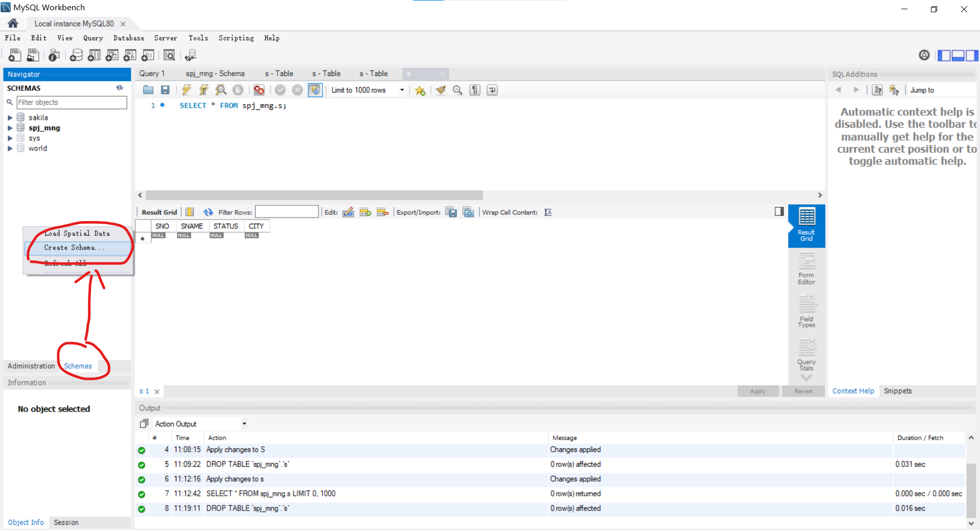The image size is (980, 530).
Task: Toggle the autocommit mode button
Action: pos(315,90)
